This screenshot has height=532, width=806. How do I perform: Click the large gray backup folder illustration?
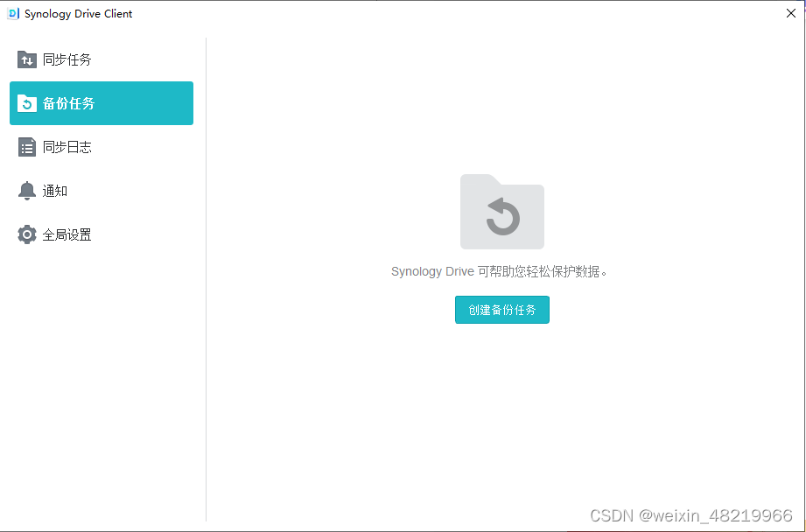click(502, 212)
